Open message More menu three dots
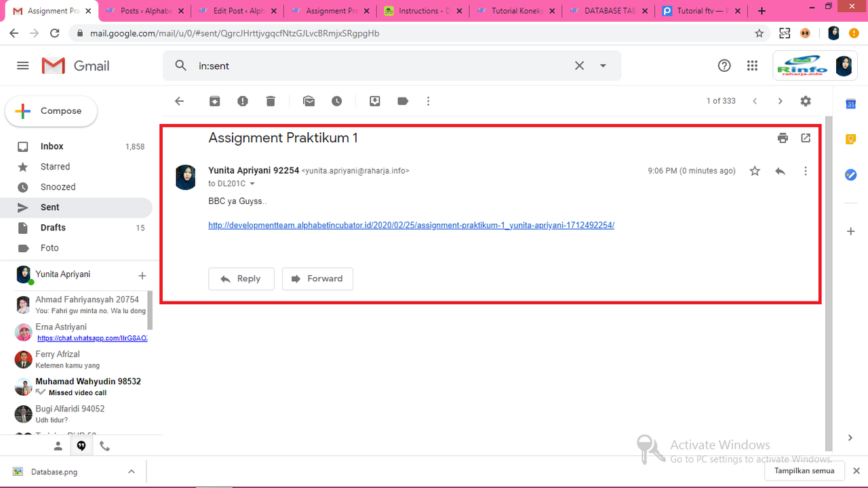 (x=806, y=171)
